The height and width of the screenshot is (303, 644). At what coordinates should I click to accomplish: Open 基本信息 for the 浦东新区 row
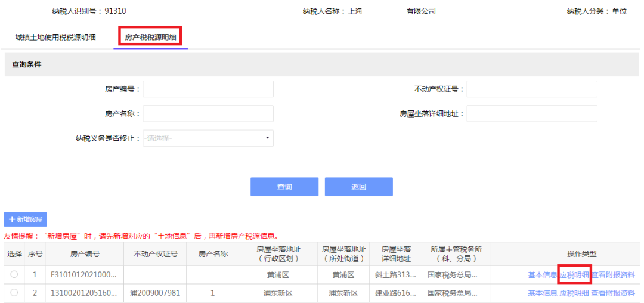pyautogui.click(x=542, y=293)
